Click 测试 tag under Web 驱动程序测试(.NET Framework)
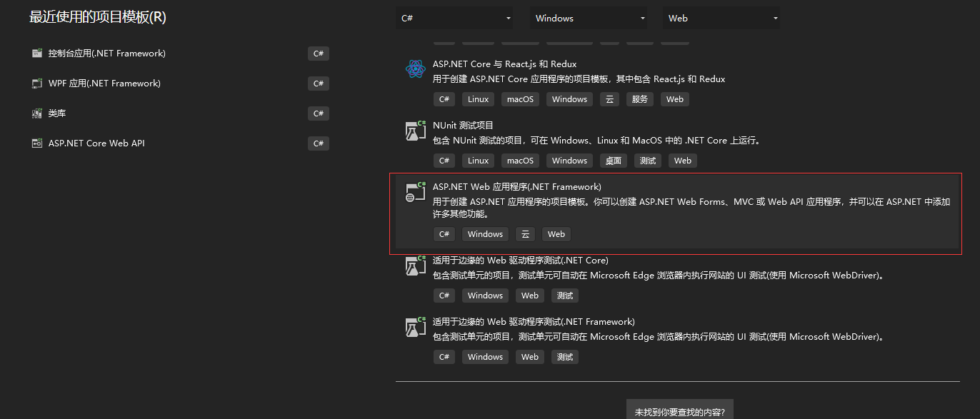This screenshot has width=980, height=419. click(x=565, y=357)
